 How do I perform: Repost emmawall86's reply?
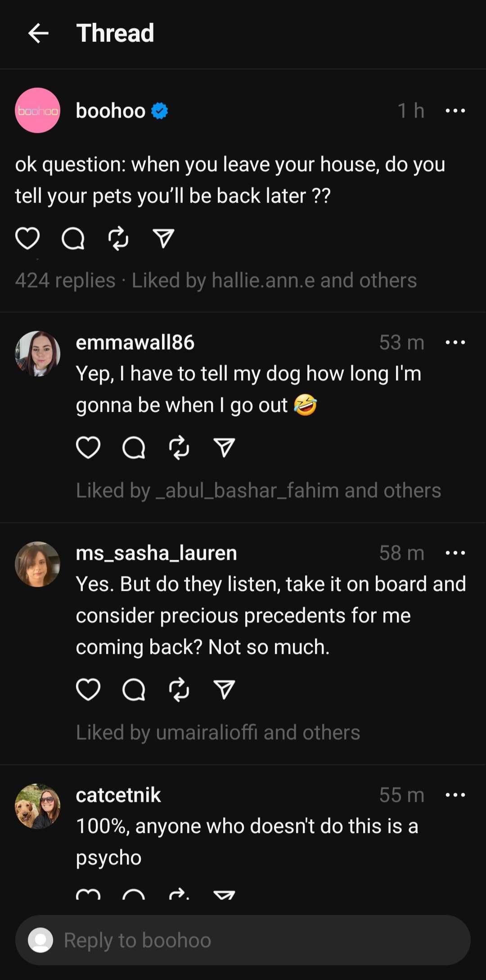click(179, 448)
